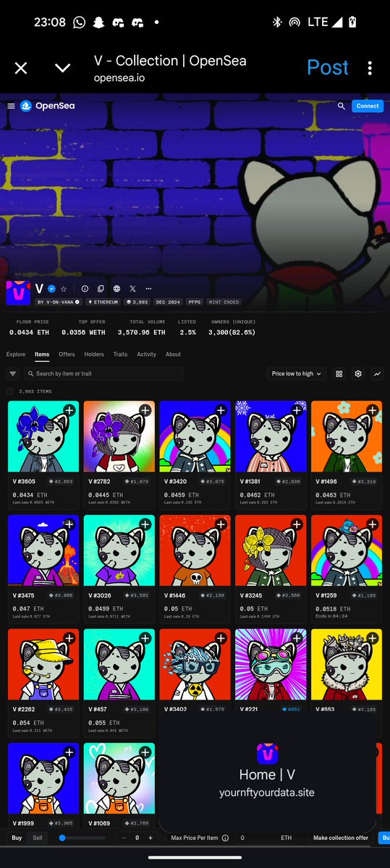Click the PFPS category chip

point(195,302)
